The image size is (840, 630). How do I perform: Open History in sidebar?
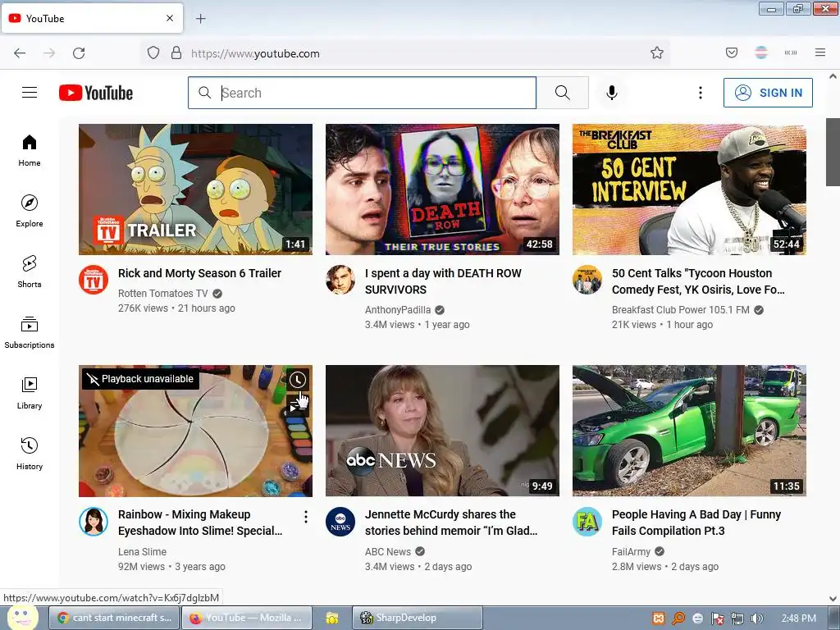[30, 454]
